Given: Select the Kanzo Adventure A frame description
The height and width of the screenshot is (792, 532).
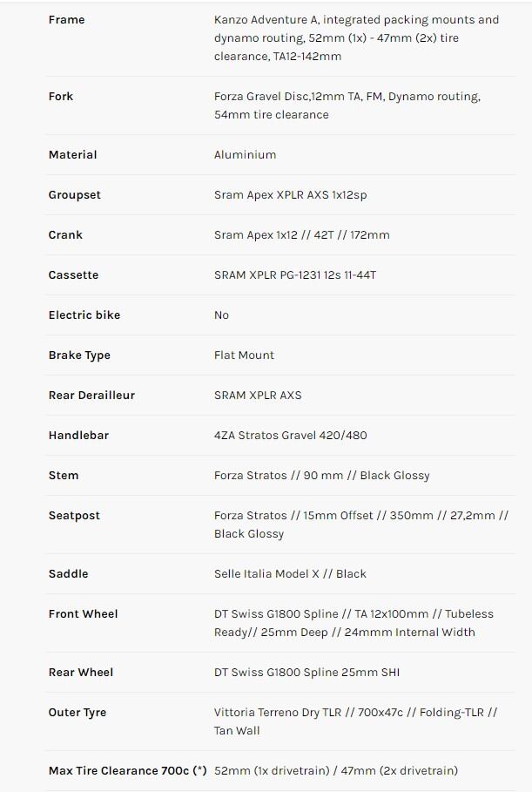Looking at the screenshot, I should [x=356, y=37].
